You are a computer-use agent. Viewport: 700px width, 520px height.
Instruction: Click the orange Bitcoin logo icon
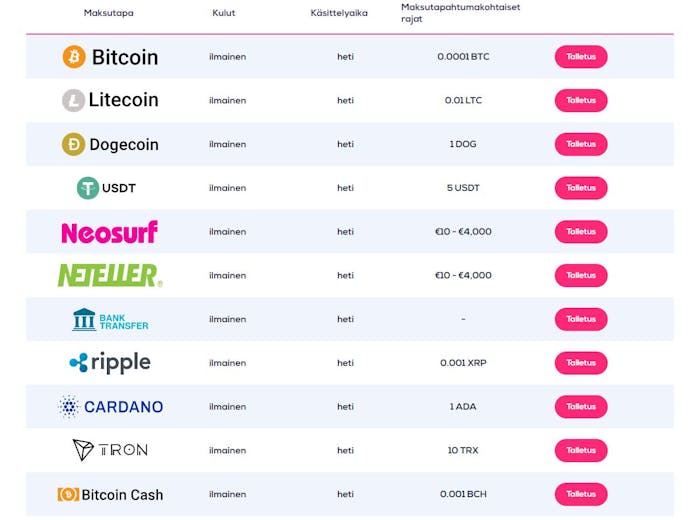(x=74, y=57)
